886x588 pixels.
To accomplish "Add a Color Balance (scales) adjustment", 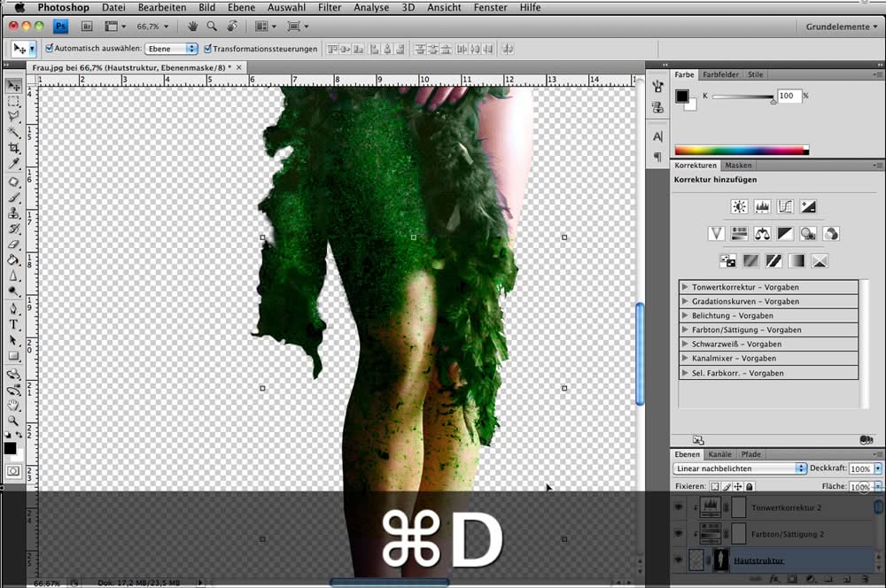I will 762,233.
